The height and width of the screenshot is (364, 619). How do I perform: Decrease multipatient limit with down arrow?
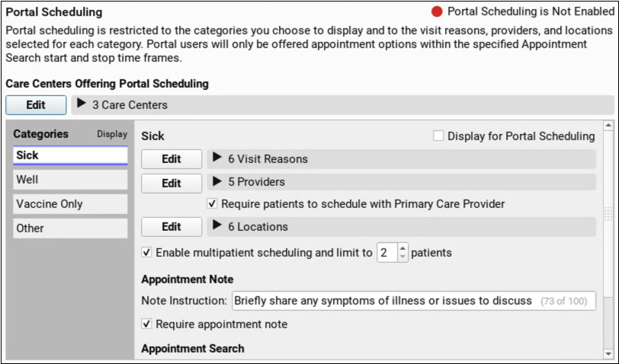[x=403, y=257]
